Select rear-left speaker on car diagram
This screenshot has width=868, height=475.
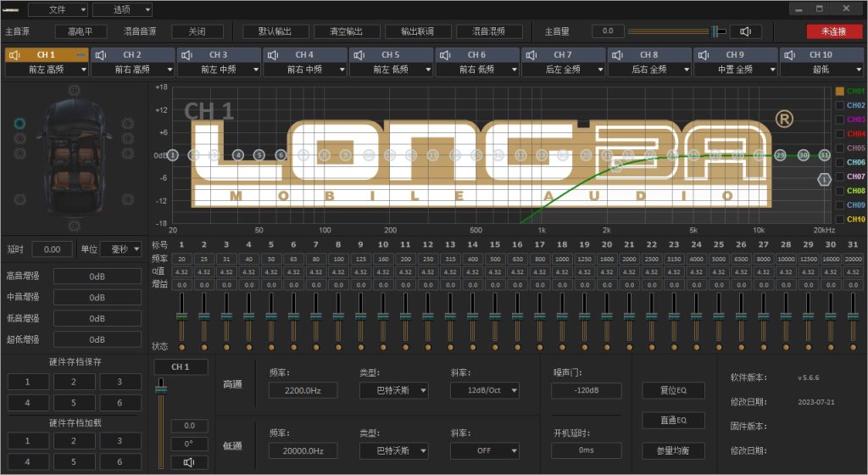tap(20, 199)
